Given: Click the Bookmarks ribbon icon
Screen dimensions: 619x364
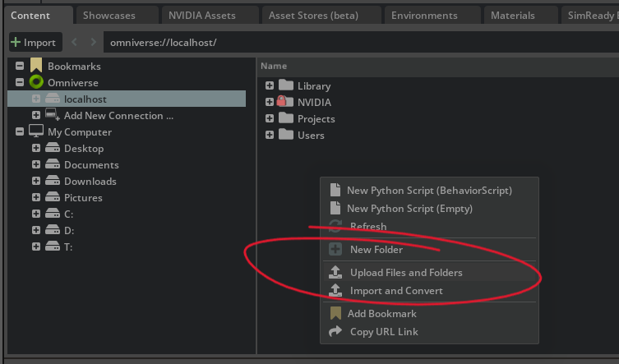Looking at the screenshot, I should 36,66.
